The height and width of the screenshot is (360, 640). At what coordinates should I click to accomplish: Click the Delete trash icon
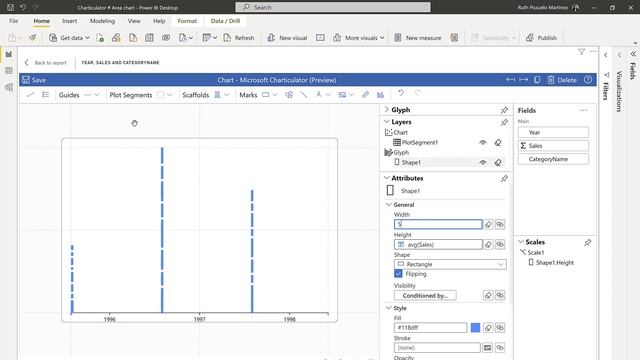[551, 80]
